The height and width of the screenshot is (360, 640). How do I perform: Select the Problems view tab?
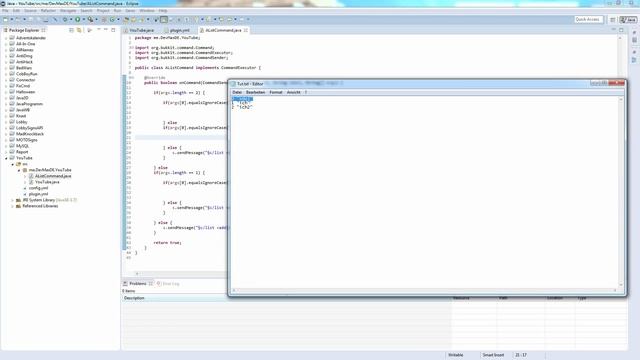coord(138,283)
